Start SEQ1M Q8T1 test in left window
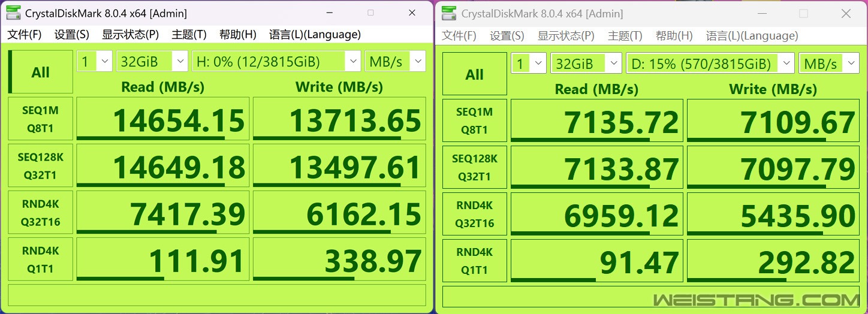Screen dimensions: 868x314 [40, 119]
